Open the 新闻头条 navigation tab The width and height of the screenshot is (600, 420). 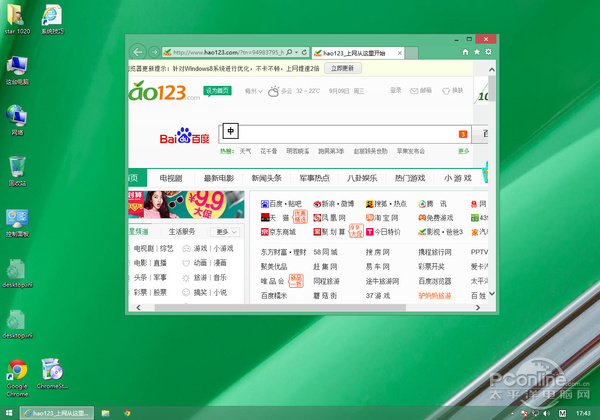pos(266,178)
